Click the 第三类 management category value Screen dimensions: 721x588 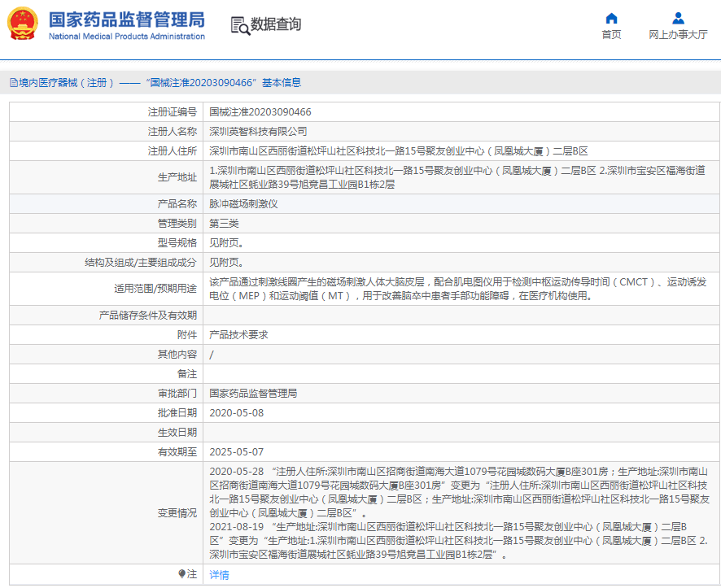(224, 223)
